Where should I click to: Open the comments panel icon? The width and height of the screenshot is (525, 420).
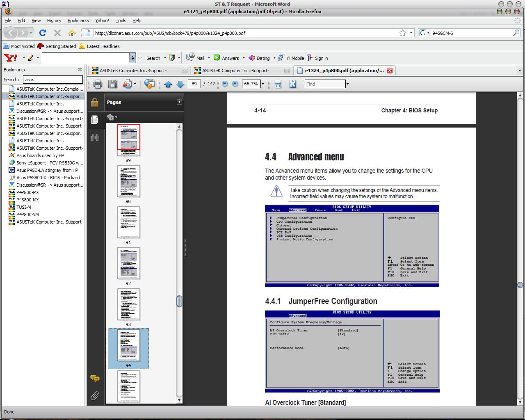coord(95,378)
